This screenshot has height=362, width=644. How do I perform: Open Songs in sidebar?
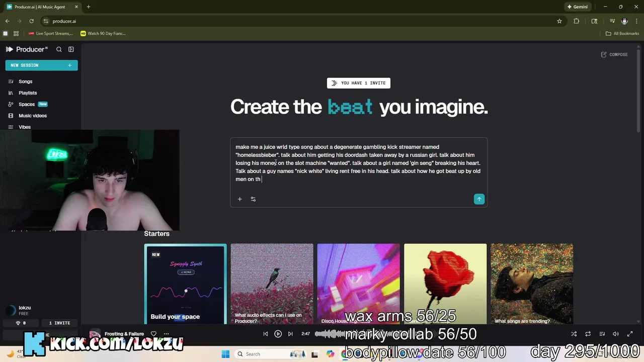[x=25, y=81]
